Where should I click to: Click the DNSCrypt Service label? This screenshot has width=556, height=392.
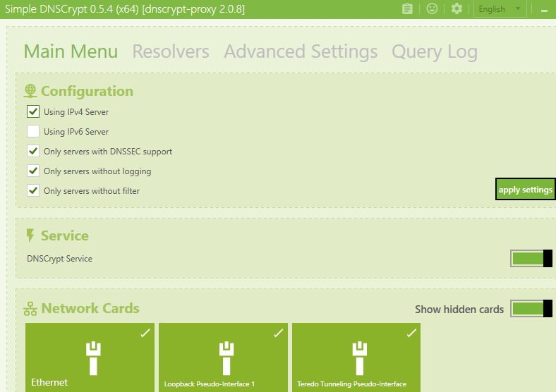coord(59,259)
